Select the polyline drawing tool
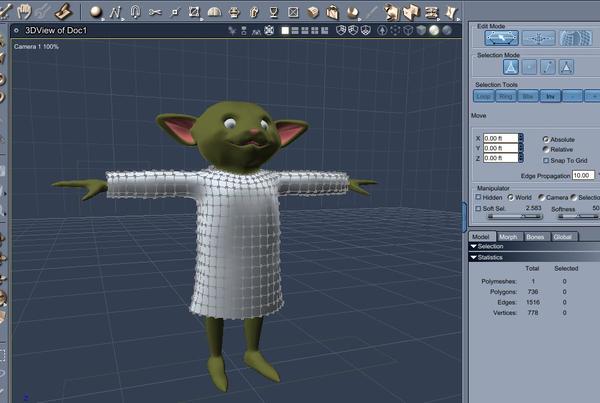 pos(115,12)
